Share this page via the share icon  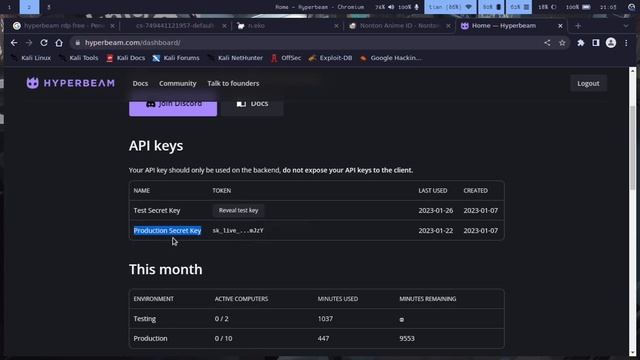point(547,42)
